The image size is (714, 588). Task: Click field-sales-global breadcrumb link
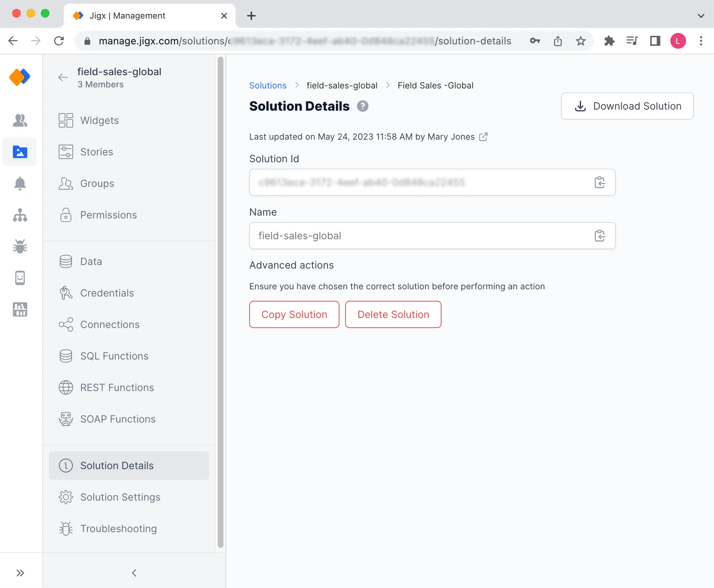tap(342, 85)
